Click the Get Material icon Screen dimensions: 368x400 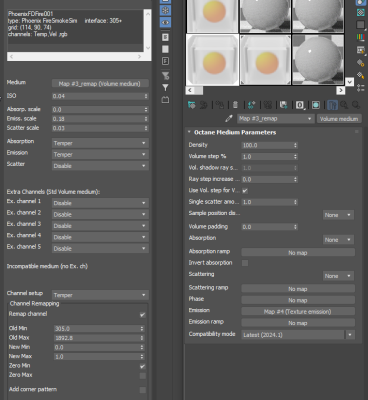[x=191, y=105]
